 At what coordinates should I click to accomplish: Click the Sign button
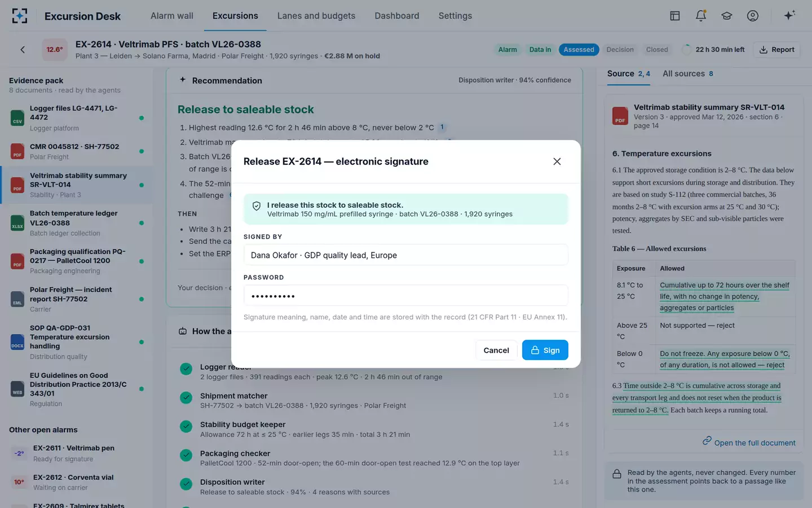click(x=545, y=350)
